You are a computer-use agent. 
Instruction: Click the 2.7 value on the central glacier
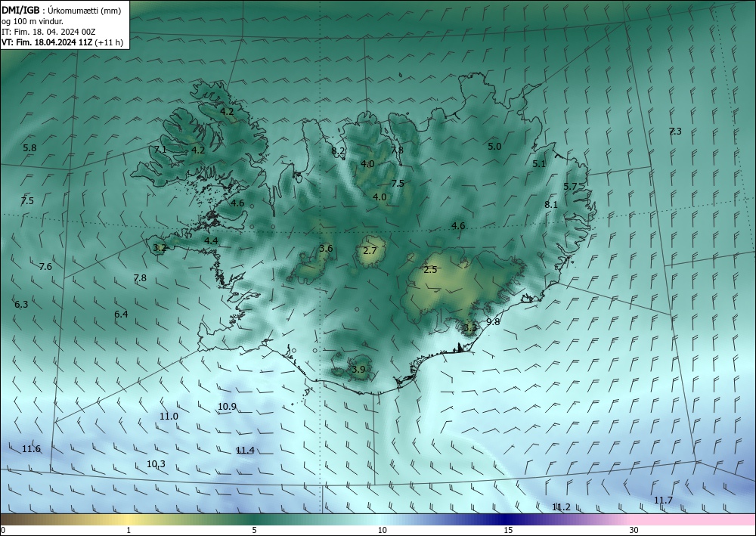(370, 251)
